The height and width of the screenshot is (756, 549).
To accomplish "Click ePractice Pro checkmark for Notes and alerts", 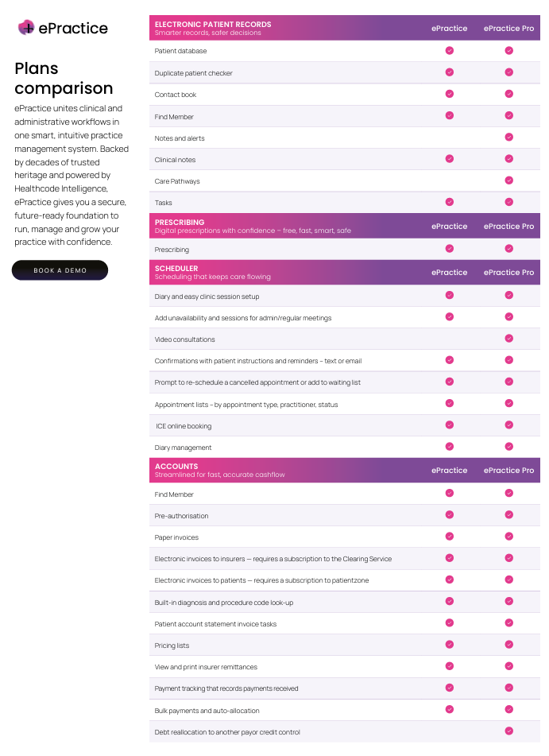I will 509,138.
